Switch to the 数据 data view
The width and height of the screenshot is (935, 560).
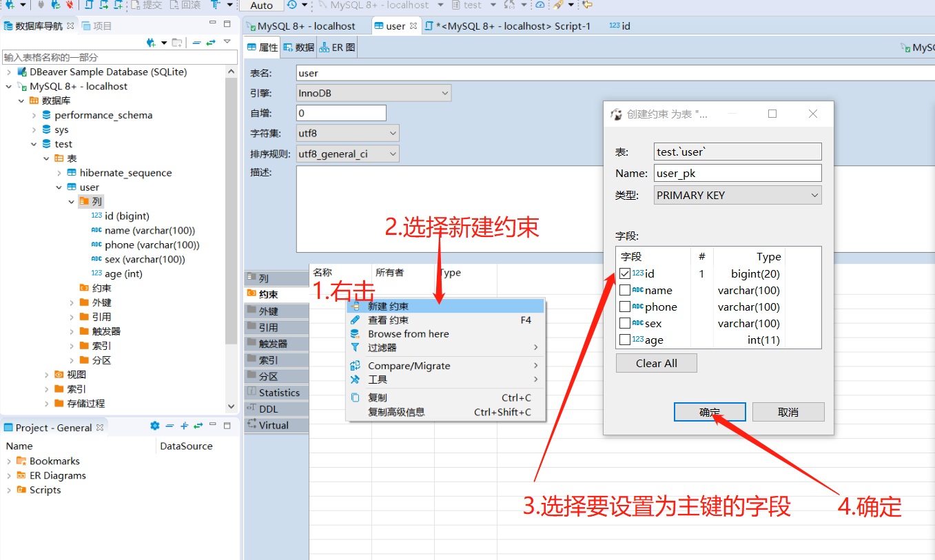point(298,47)
